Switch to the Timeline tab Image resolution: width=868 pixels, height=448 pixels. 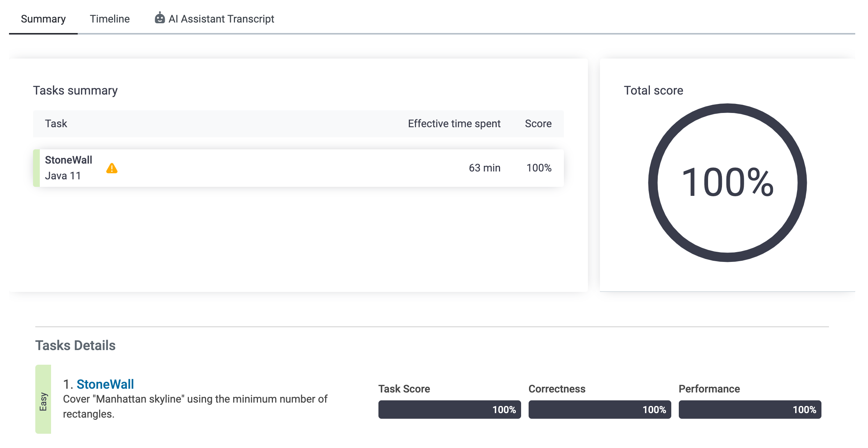click(x=110, y=19)
